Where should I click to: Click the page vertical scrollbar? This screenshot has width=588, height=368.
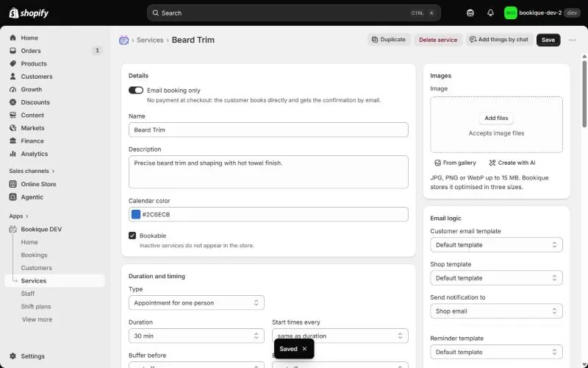(x=584, y=94)
